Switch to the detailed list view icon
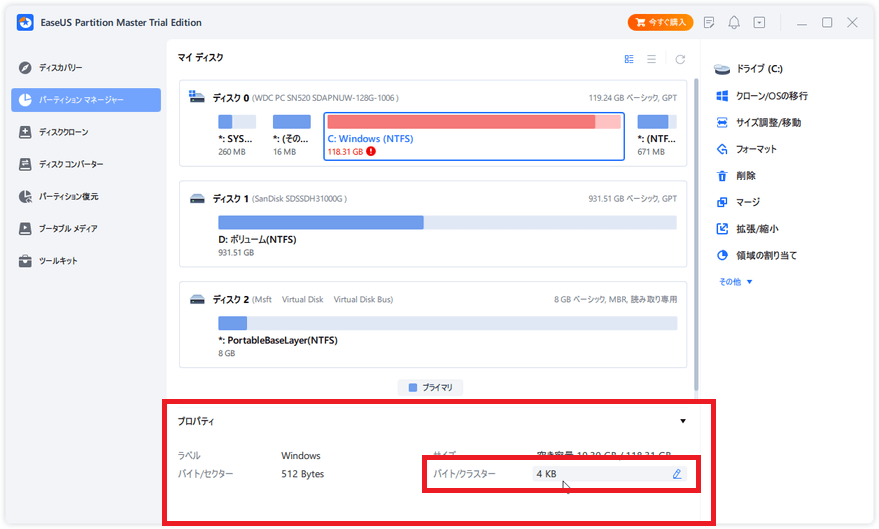The image size is (879, 529). click(x=629, y=59)
